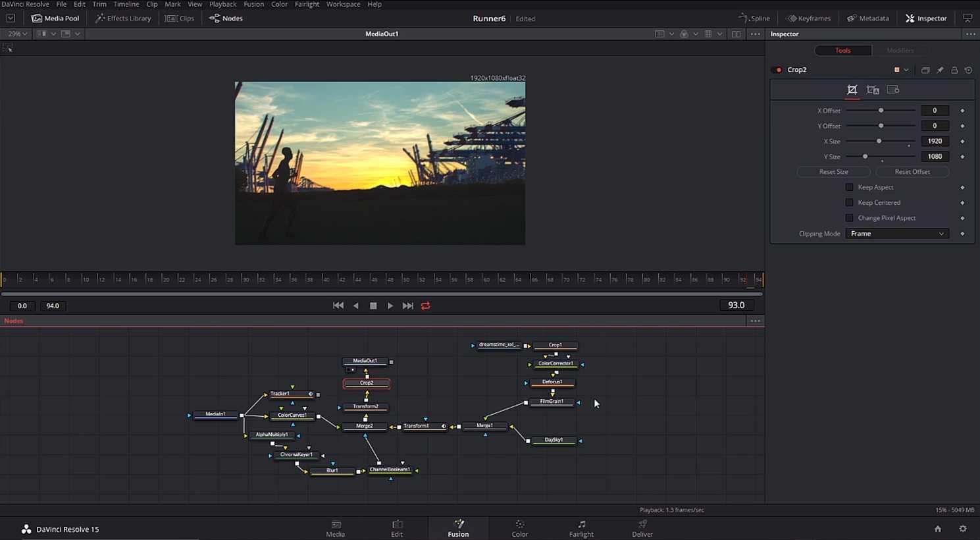Open the Keyframes panel

coord(808,18)
